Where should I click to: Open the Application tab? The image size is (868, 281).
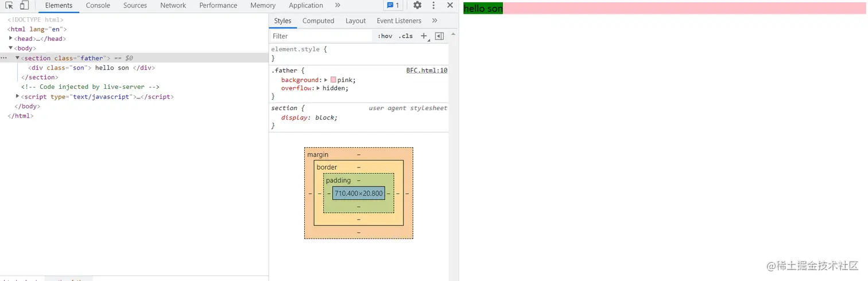306,6
